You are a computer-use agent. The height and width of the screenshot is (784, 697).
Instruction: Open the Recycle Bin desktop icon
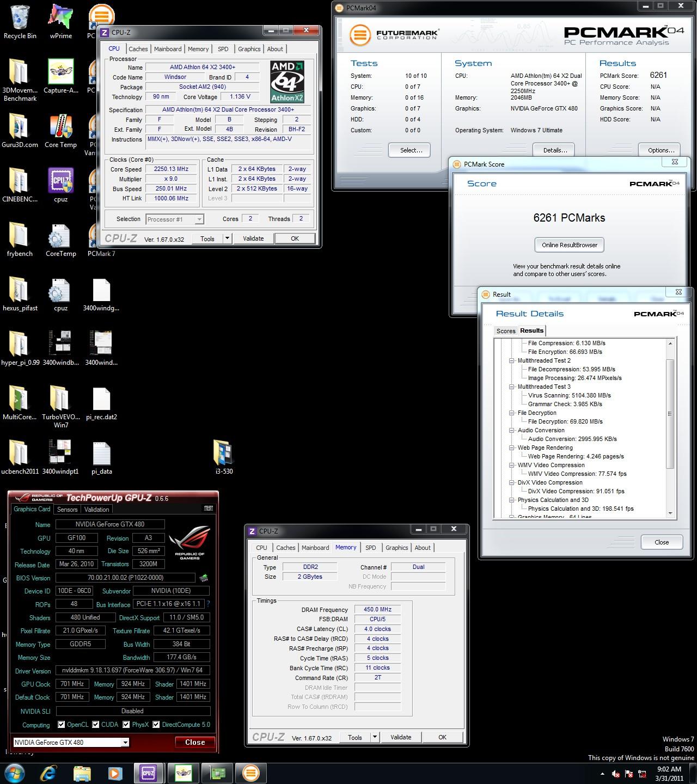click(x=20, y=22)
